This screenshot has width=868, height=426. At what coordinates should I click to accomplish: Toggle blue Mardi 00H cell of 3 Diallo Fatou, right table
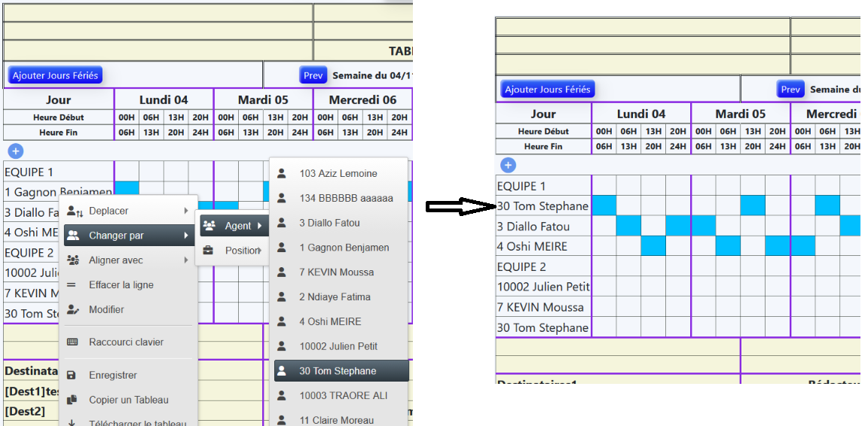pyautogui.click(x=704, y=225)
